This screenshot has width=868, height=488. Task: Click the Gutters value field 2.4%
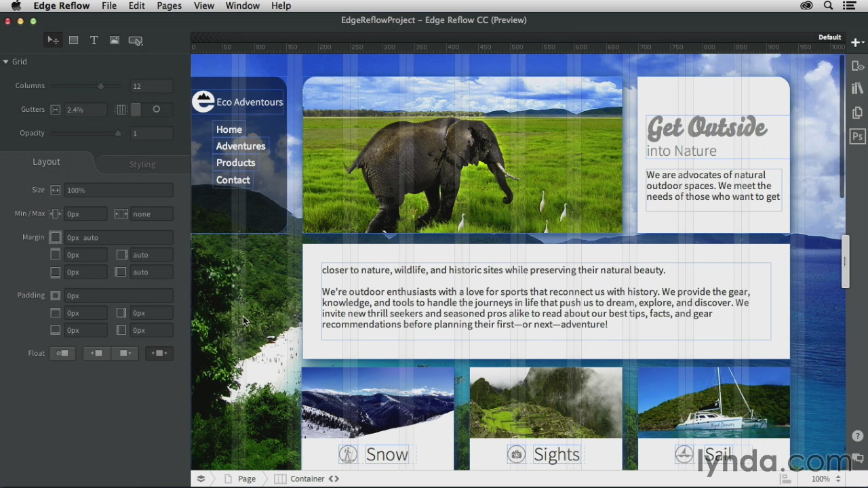point(85,110)
